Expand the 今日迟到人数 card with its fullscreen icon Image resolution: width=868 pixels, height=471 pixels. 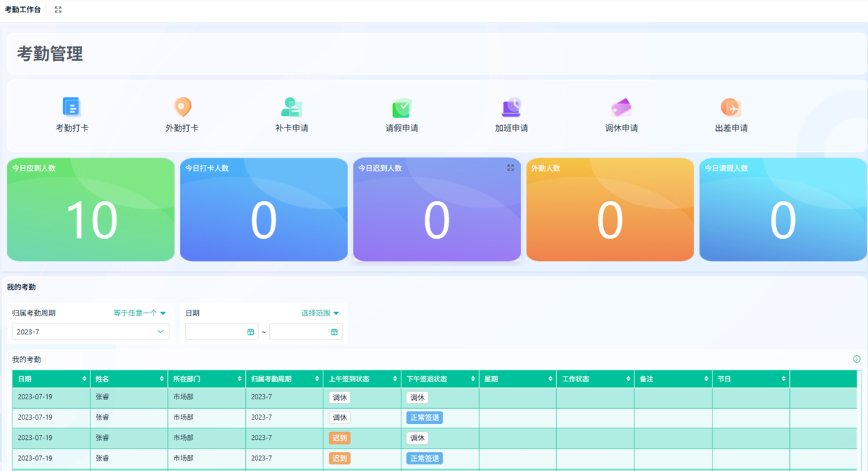pyautogui.click(x=510, y=167)
